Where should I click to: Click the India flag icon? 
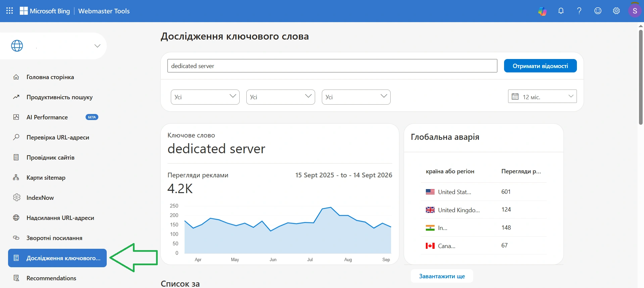[x=430, y=228]
